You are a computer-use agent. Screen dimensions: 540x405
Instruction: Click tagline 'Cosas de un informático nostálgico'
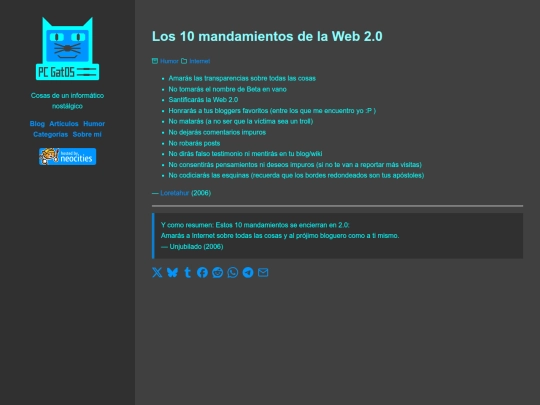click(x=68, y=101)
